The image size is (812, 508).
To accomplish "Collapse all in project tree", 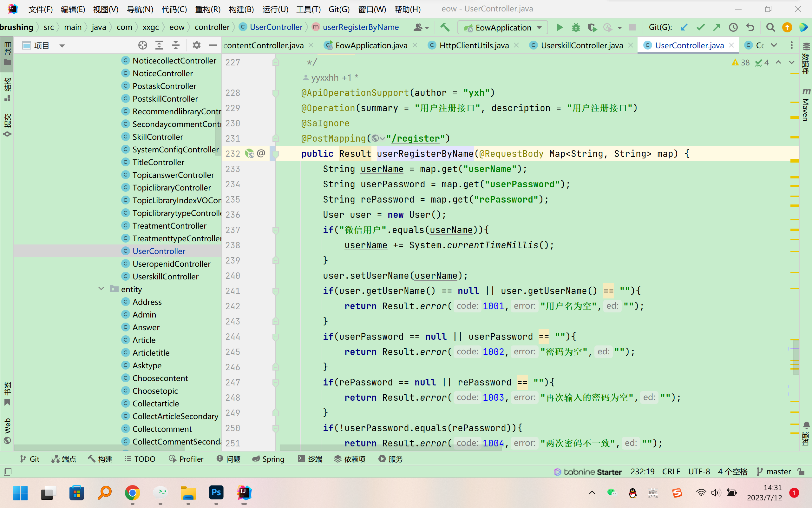I will point(175,45).
